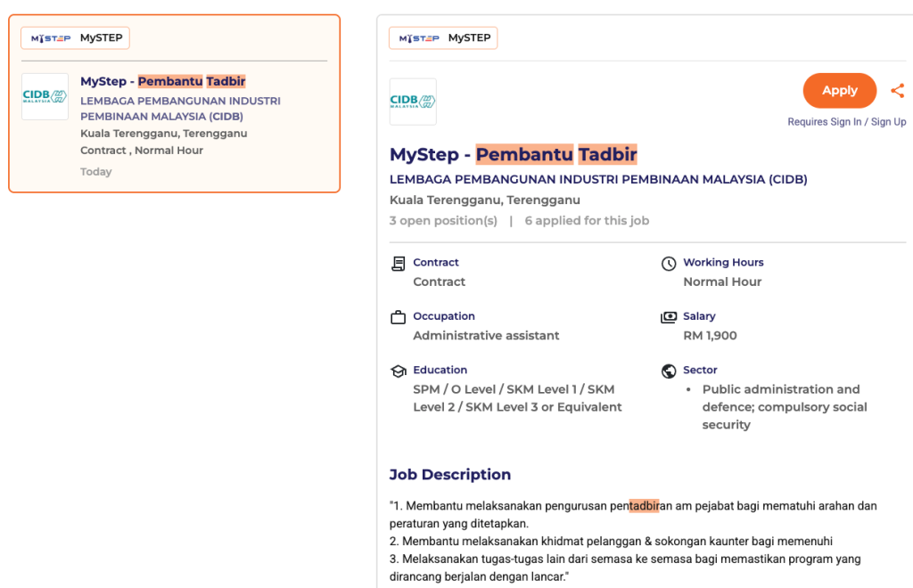
Task: Click the Salary money icon
Action: [669, 317]
